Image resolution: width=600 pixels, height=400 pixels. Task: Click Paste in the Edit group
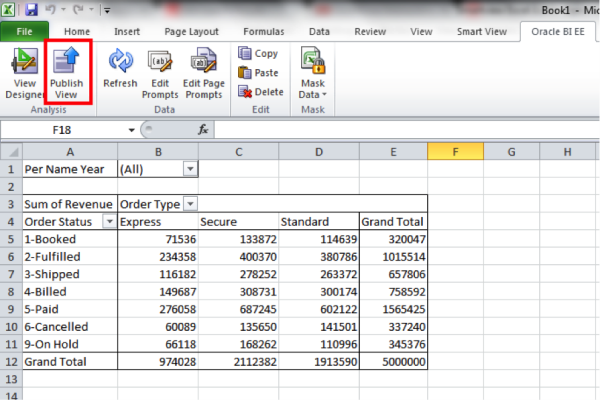[258, 72]
